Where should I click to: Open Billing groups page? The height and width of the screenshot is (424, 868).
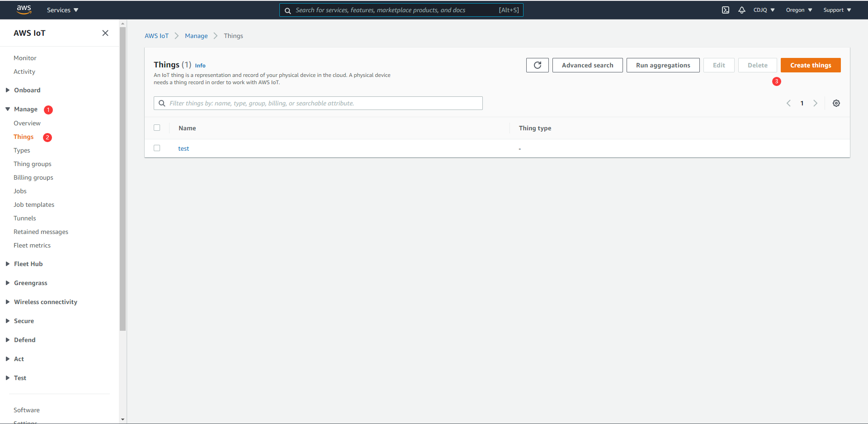pos(33,177)
